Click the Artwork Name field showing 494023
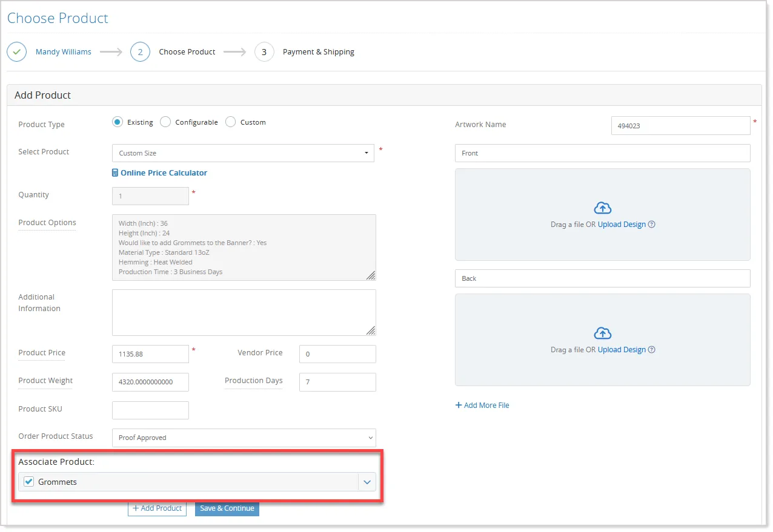 tap(681, 126)
